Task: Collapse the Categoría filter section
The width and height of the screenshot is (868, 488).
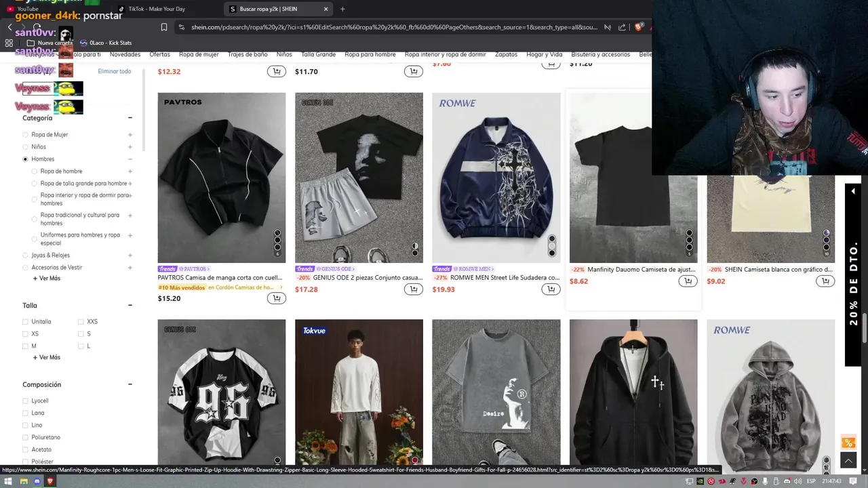Action: [130, 118]
